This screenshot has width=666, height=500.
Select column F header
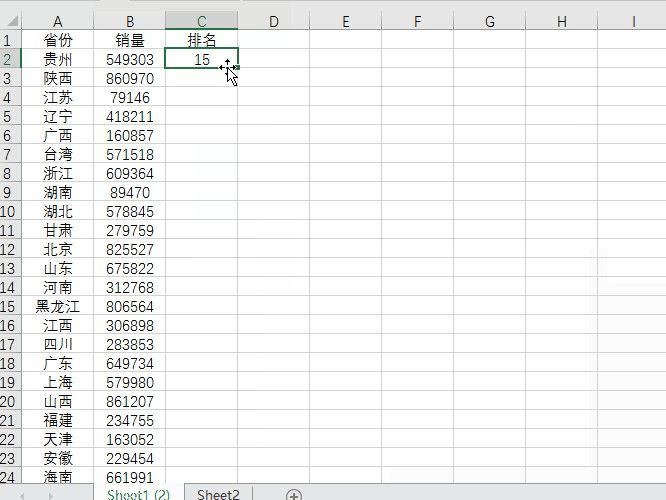pyautogui.click(x=418, y=21)
